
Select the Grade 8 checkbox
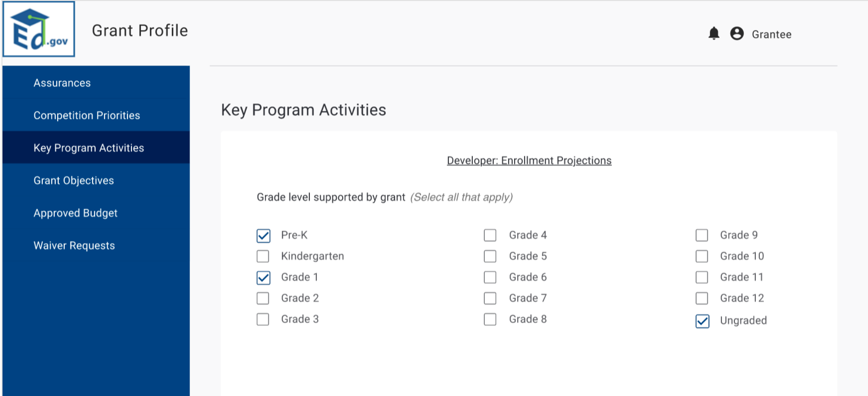(490, 319)
